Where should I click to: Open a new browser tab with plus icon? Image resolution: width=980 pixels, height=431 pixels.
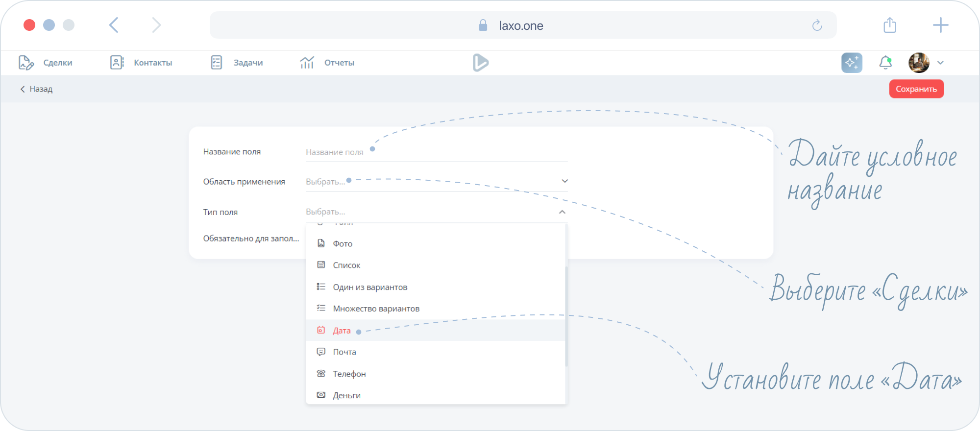coord(940,25)
